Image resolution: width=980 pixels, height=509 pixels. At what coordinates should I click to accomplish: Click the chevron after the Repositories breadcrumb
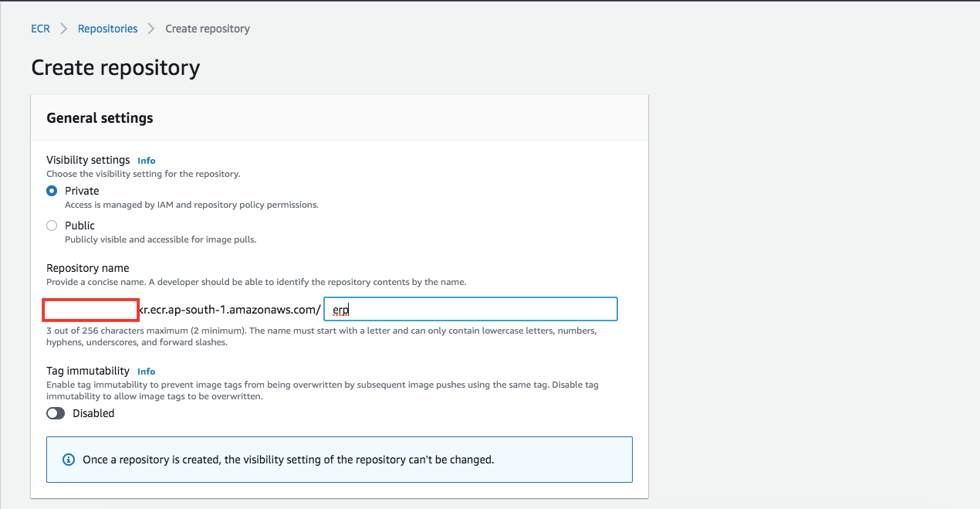coord(152,29)
